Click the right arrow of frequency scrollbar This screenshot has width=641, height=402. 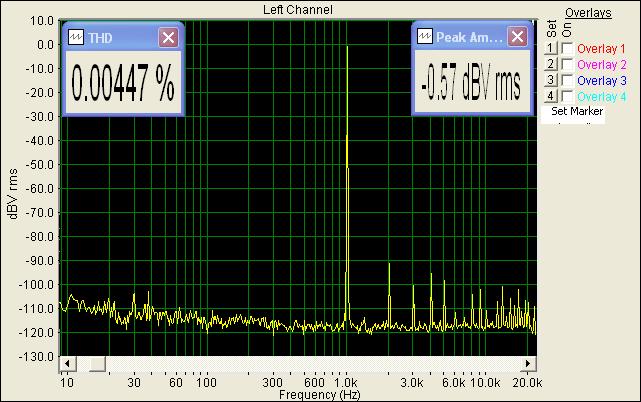[x=529, y=362]
